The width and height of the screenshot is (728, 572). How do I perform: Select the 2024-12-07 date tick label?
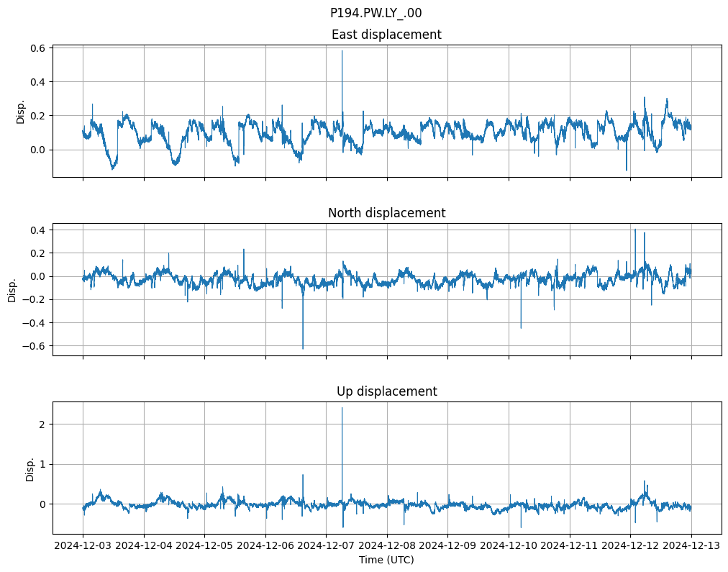coord(327,545)
